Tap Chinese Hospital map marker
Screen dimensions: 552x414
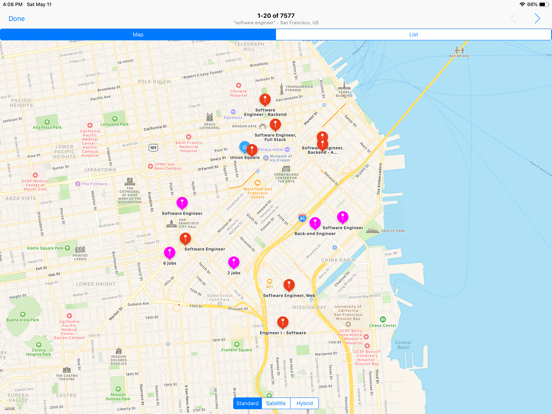[x=239, y=85]
